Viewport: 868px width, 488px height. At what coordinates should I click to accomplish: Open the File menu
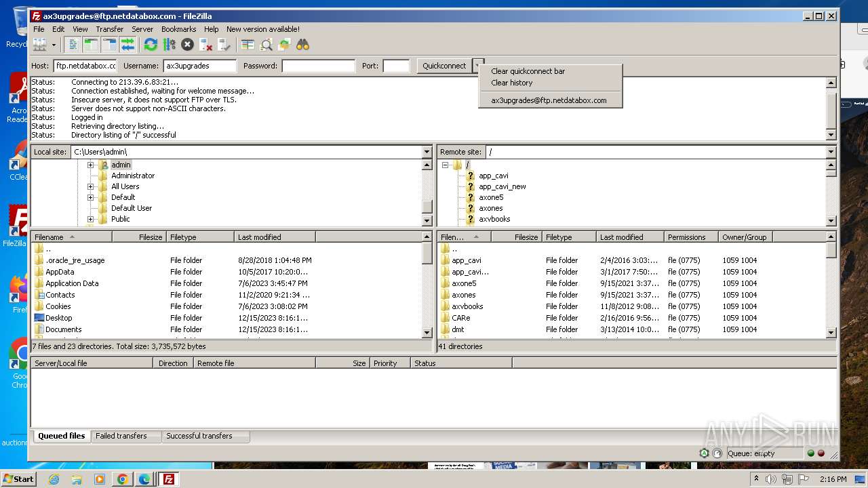[x=39, y=29]
